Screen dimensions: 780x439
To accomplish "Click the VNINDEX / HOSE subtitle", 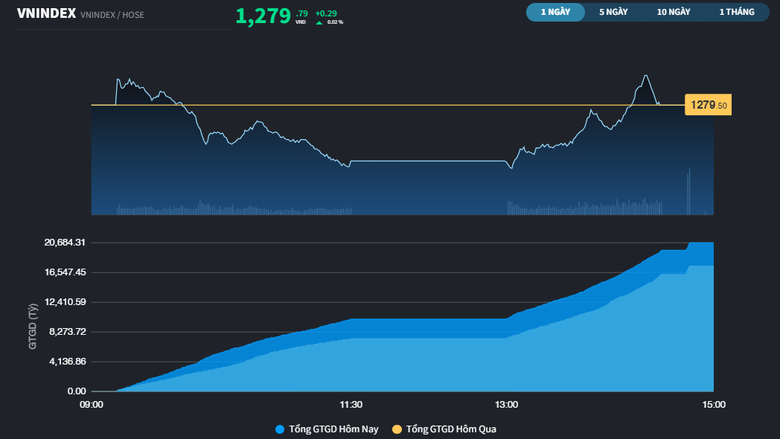I will click(x=113, y=14).
